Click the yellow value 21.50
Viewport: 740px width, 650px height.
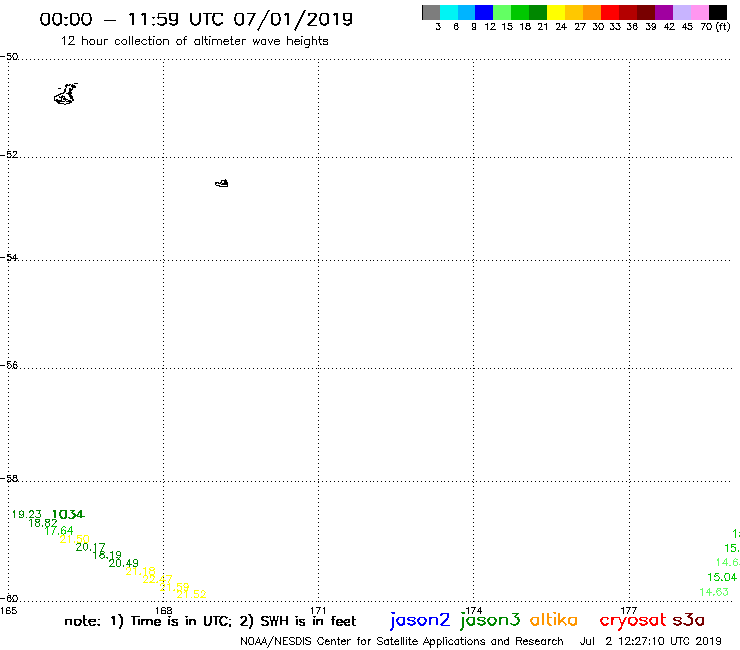click(x=75, y=539)
